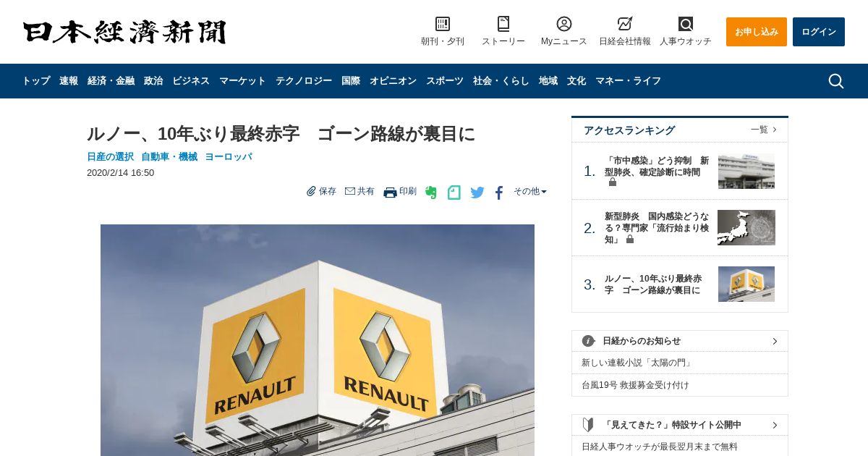Open the テクノロジー section
868x456 pixels.
click(304, 81)
